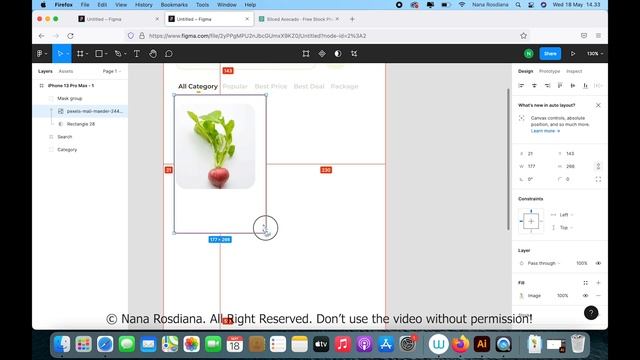Image resolution: width=640 pixels, height=360 pixels.
Task: Select the Text tool
Action: [137, 53]
